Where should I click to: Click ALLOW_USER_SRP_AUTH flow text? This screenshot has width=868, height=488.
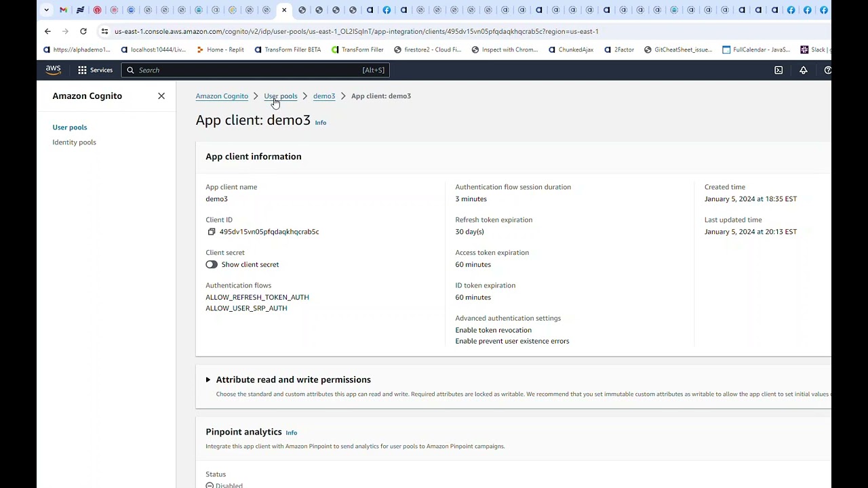click(x=246, y=308)
